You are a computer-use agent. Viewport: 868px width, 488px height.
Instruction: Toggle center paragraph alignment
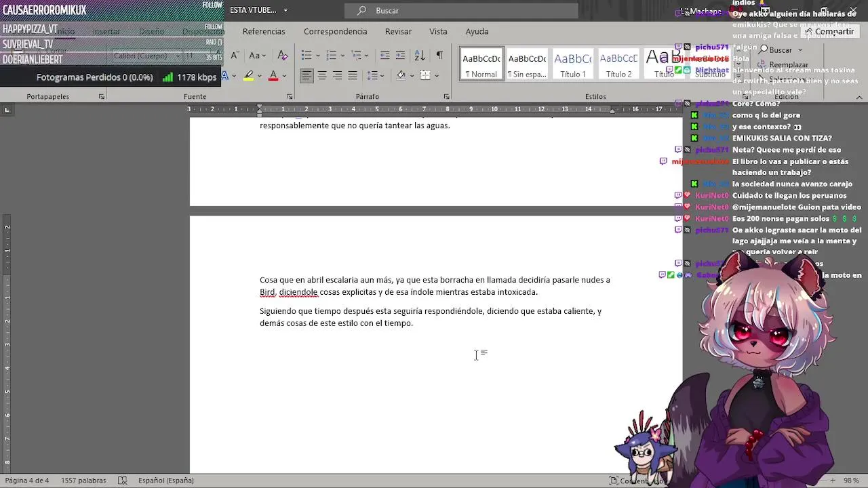322,75
